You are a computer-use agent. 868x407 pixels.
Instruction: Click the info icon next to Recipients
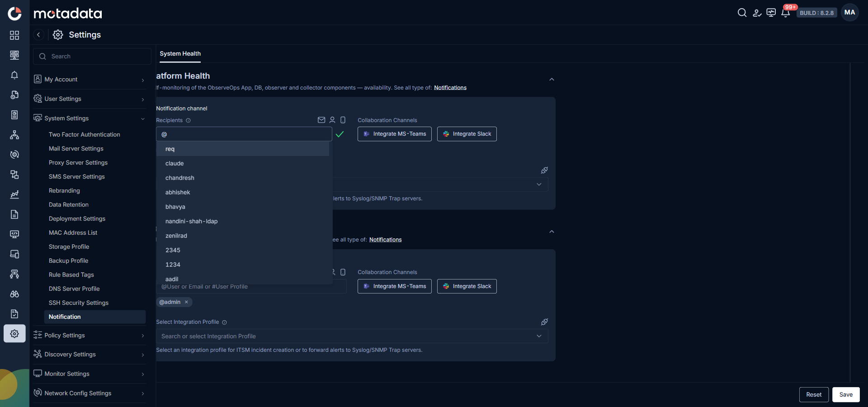tap(188, 120)
